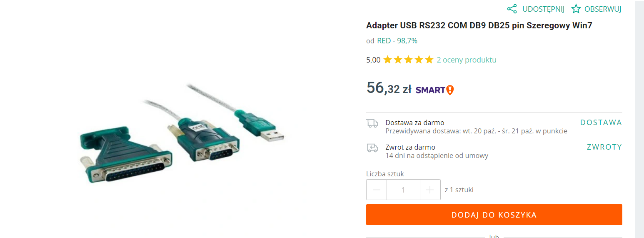Click the page's vertical scrollbar track

(639, 125)
